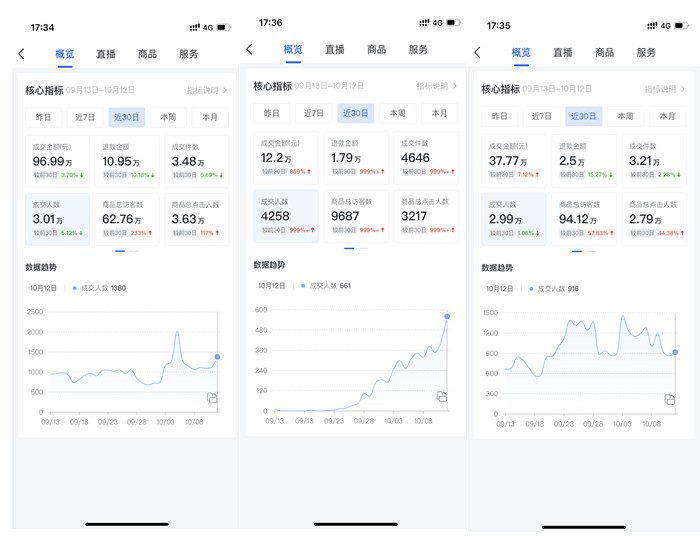Expand 指标说明 chevron on the 17:35 screen
The height and width of the screenshot is (536, 700).
[x=683, y=89]
